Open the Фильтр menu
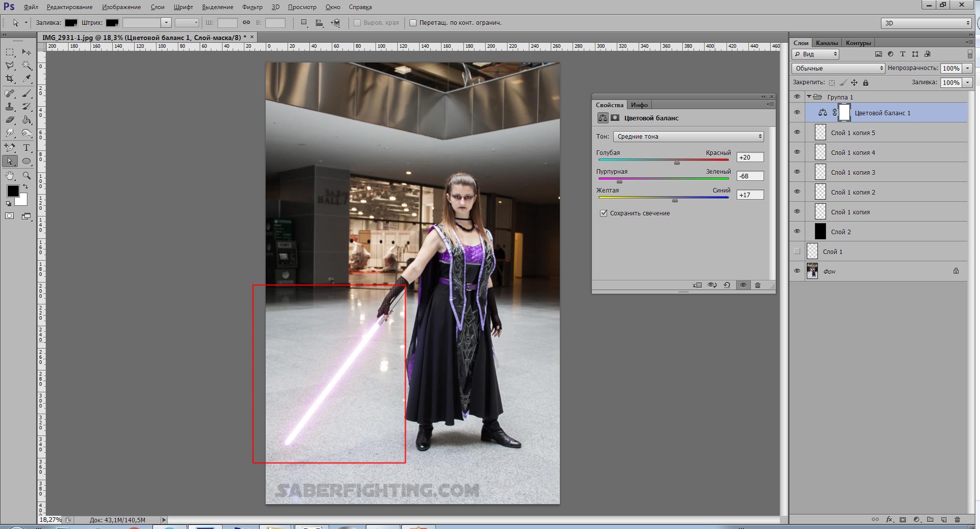Viewport: 980px width, 529px height. [x=252, y=7]
